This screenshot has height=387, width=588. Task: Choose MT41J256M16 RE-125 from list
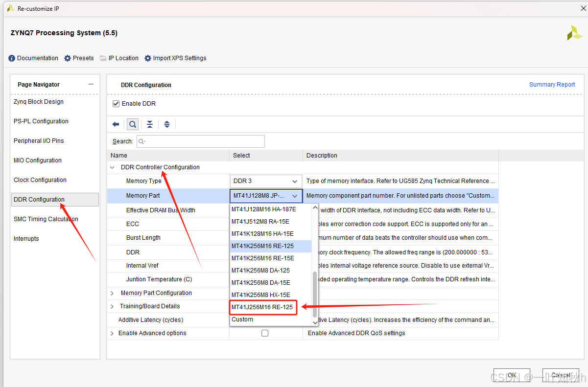271,307
